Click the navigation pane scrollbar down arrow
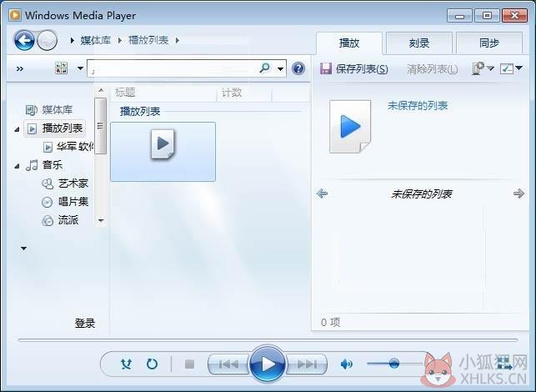Viewport: 536px width, 392px height. [x=101, y=221]
